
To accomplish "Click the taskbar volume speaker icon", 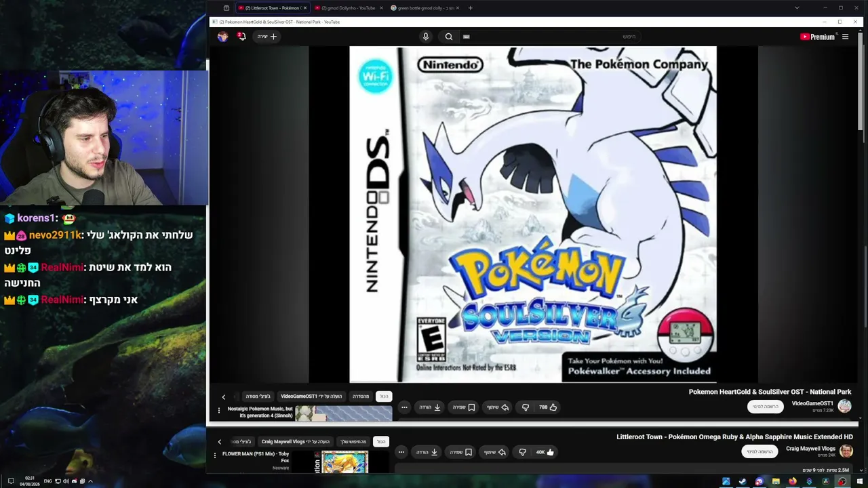I will [x=66, y=481].
